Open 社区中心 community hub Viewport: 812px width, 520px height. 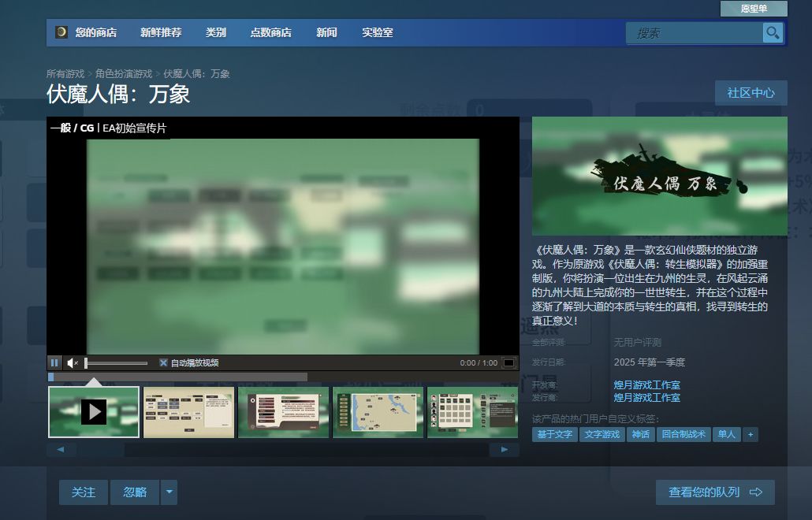(x=751, y=93)
